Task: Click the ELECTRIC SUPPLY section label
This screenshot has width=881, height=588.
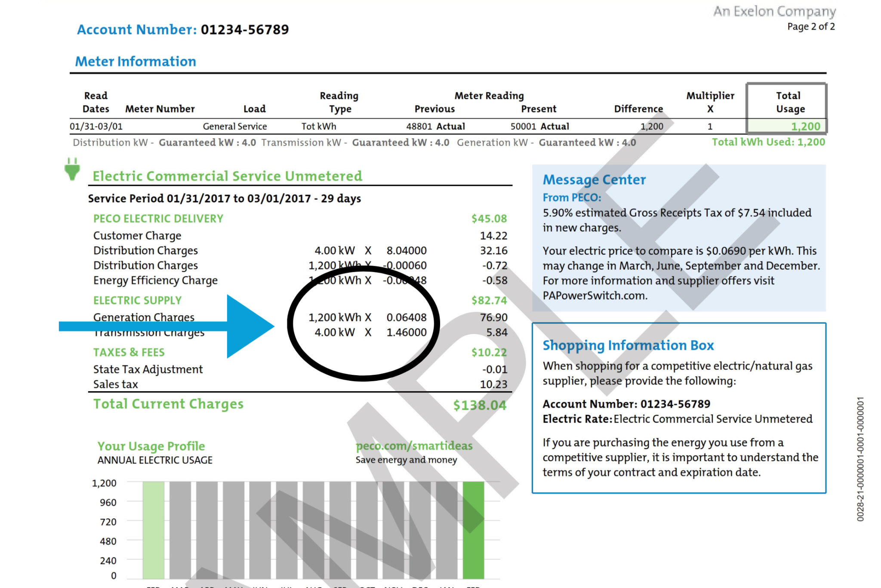Action: 137,300
